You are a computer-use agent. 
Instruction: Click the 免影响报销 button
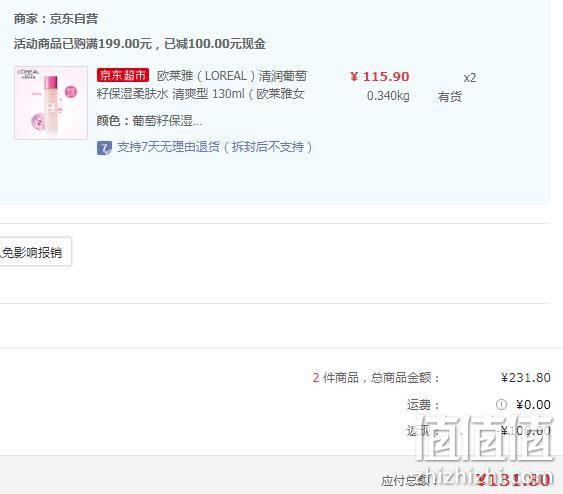36,252
